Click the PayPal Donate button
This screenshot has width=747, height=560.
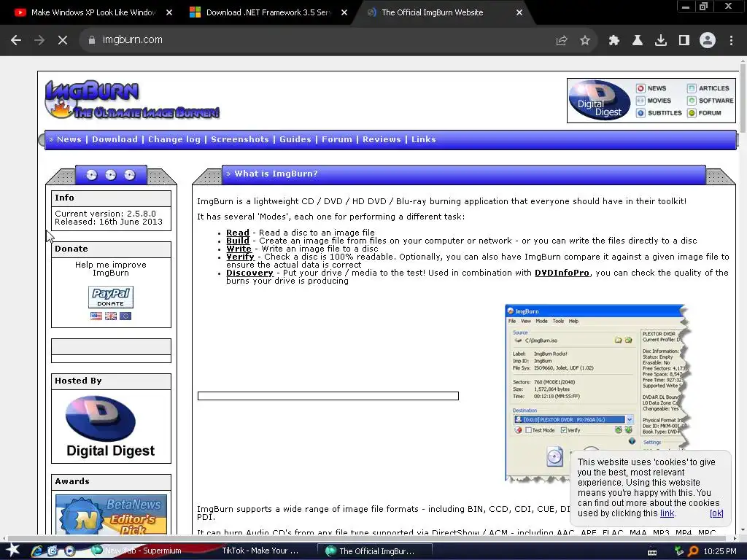111,297
